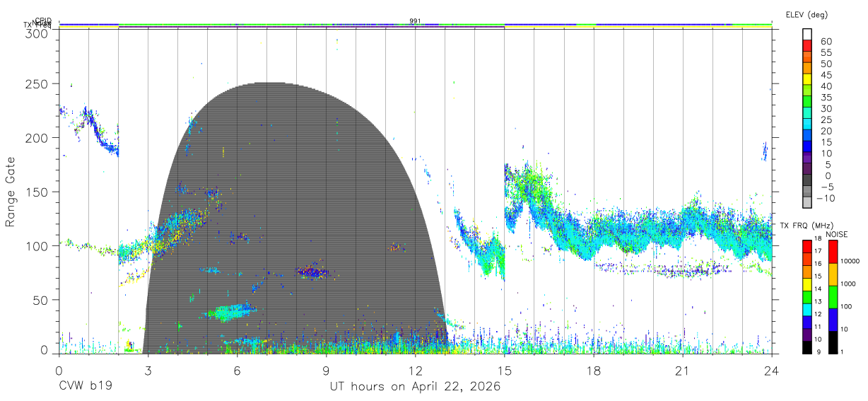Click the y-axis tick label '200'
Viewport: 868px width, 401px height.
click(x=35, y=138)
